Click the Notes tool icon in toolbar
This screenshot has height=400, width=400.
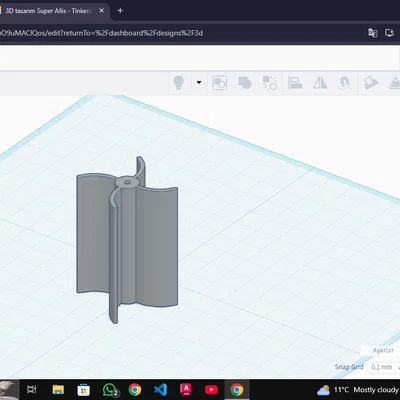pyautogui.click(x=371, y=83)
